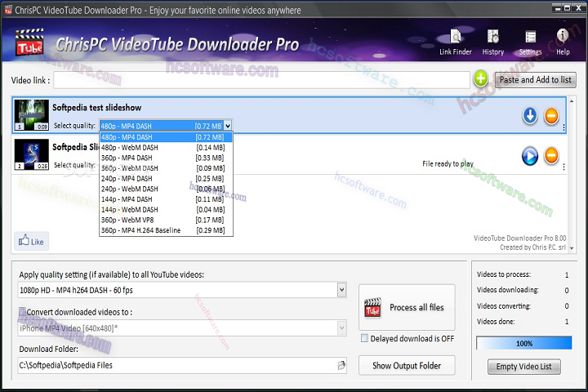Viewport: 588px width, 392px height.
Task: Open options dots for first video row
Action: [563, 127]
